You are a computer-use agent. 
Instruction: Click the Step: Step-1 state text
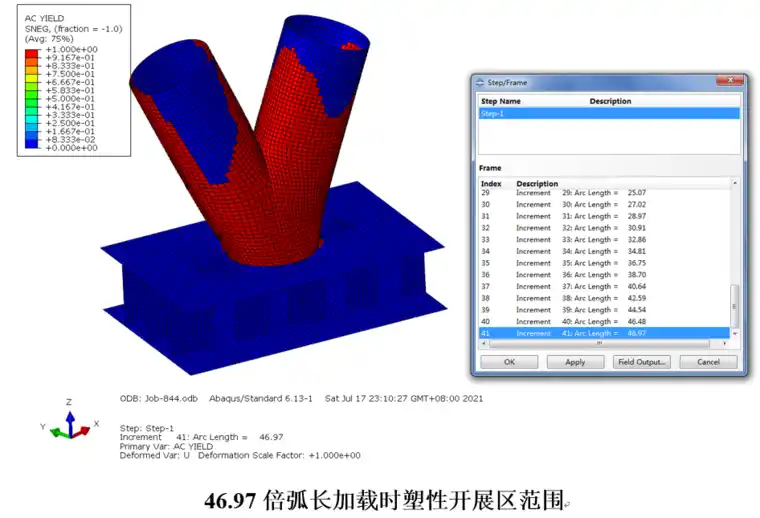tap(146, 428)
